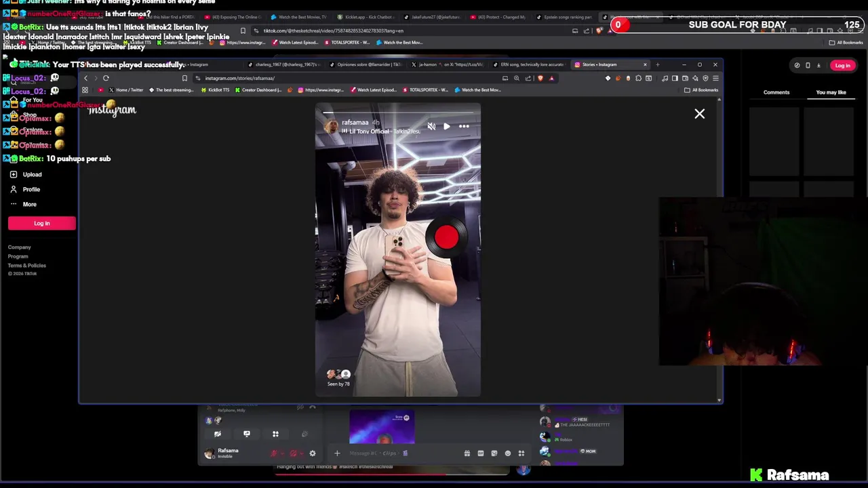This screenshot has width=868, height=488.
Task: Open Discord apps icon in message bar
Action: [521, 453]
